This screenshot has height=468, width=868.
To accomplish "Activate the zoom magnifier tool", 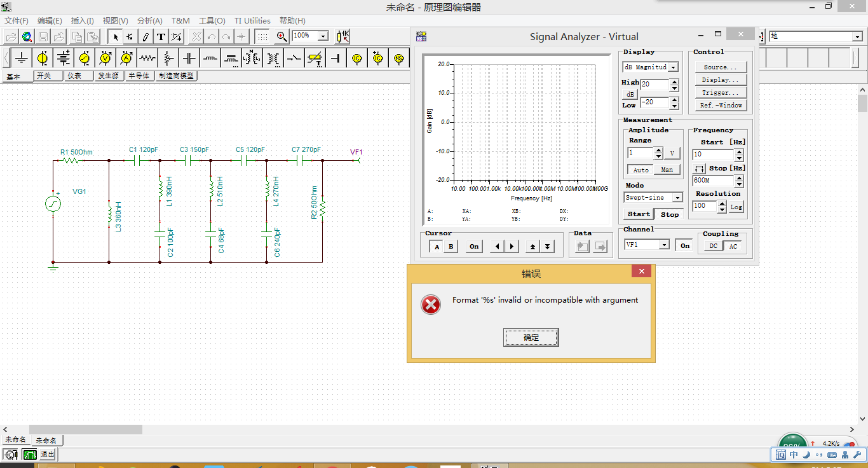I will pos(281,36).
